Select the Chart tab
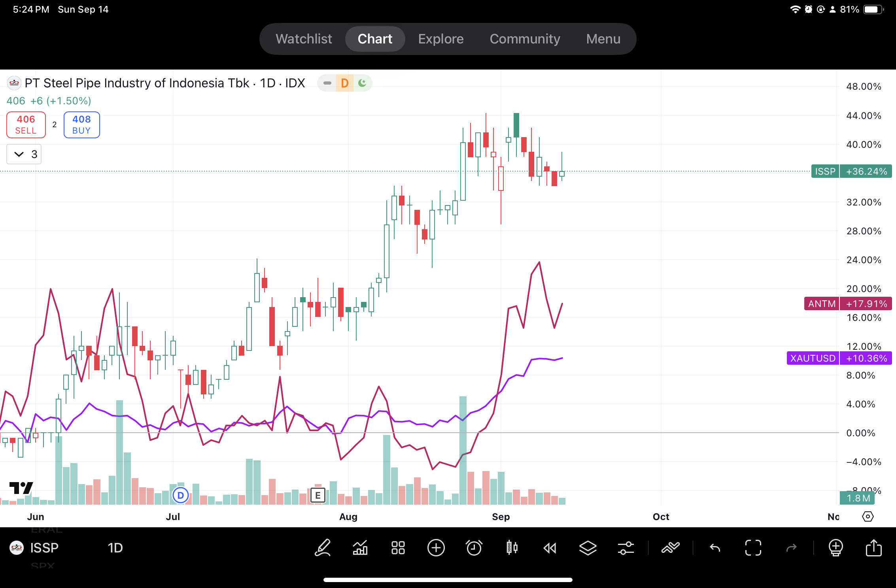This screenshot has width=896, height=588. coord(375,39)
